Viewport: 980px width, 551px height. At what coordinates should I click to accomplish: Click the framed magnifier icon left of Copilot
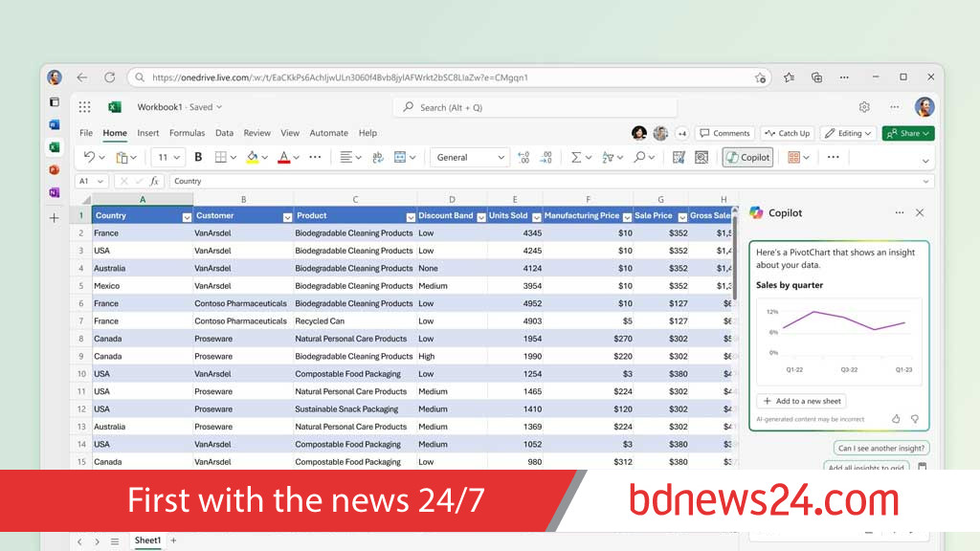pyautogui.click(x=702, y=158)
